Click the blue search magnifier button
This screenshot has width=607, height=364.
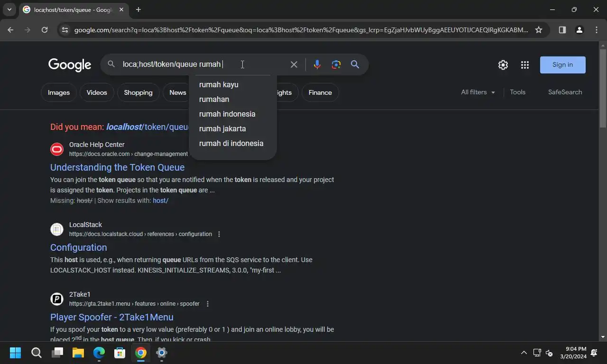(x=355, y=64)
